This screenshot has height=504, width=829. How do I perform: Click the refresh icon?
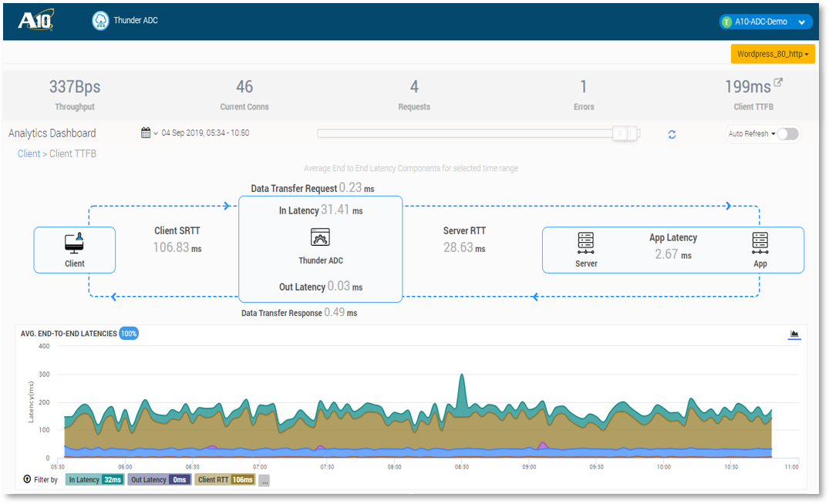click(x=672, y=134)
